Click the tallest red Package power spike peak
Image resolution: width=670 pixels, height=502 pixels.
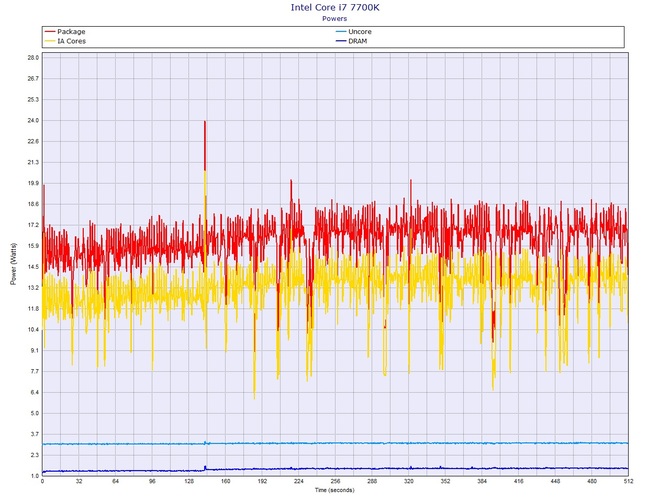(205, 122)
